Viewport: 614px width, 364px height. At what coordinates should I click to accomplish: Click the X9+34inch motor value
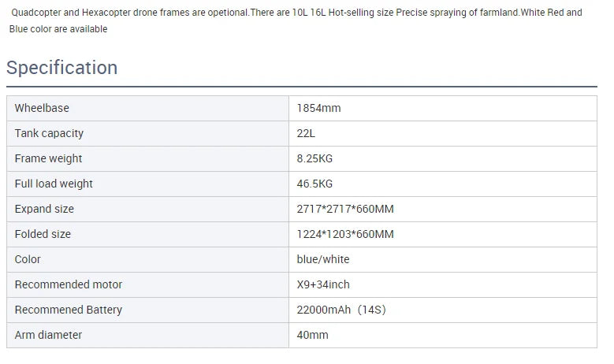(323, 284)
